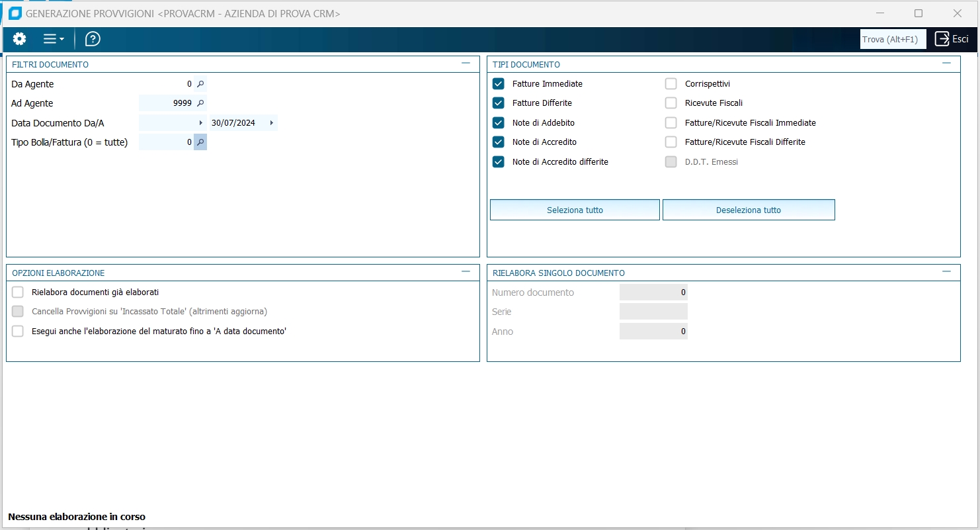Click the help question mark icon

(93, 39)
